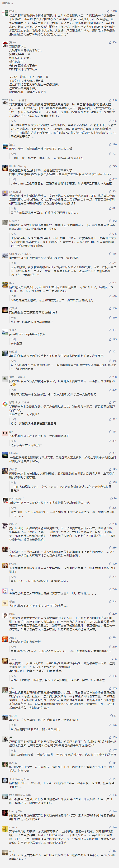Tap the username 浩淼
119x868 pixels.
pyautogui.click(x=12, y=144)
